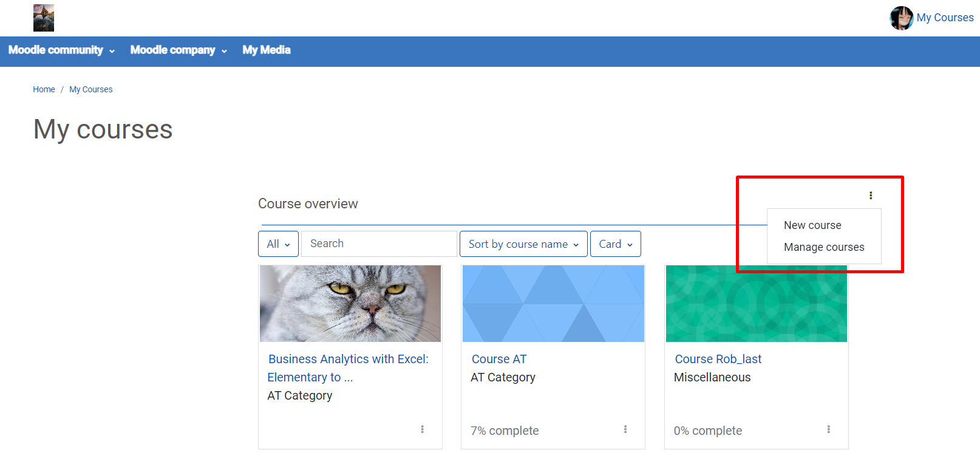Click the course Search field

point(379,244)
